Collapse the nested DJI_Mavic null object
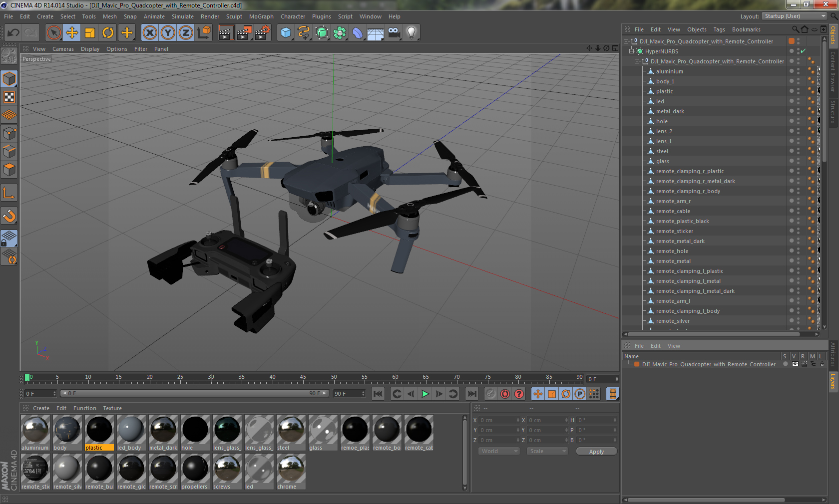Viewport: 839px width, 504px height. 637,61
